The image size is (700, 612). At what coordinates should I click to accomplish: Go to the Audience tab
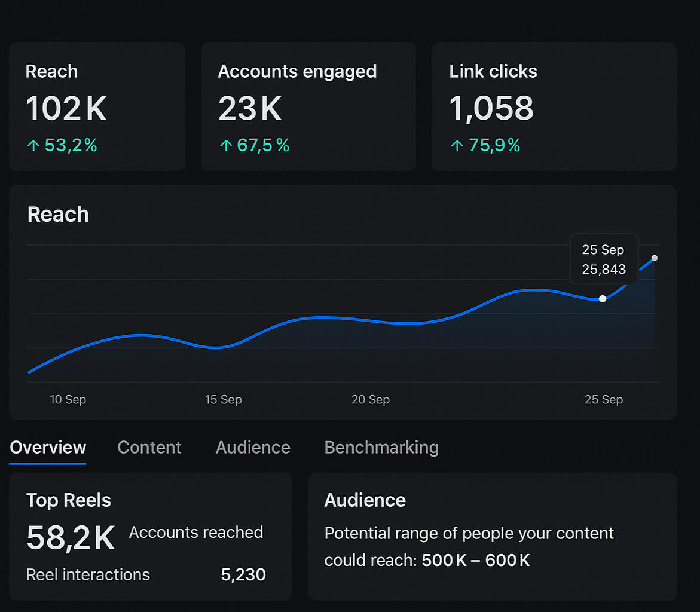[253, 448]
